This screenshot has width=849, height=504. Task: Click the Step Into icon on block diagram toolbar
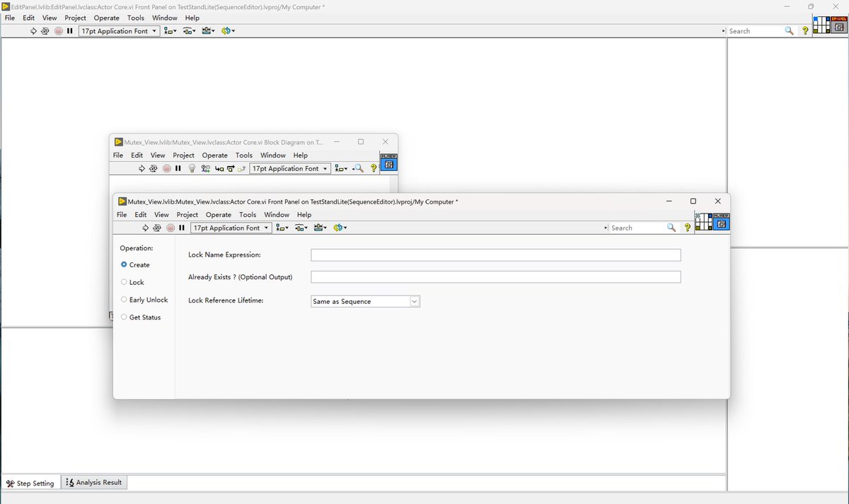[219, 168]
